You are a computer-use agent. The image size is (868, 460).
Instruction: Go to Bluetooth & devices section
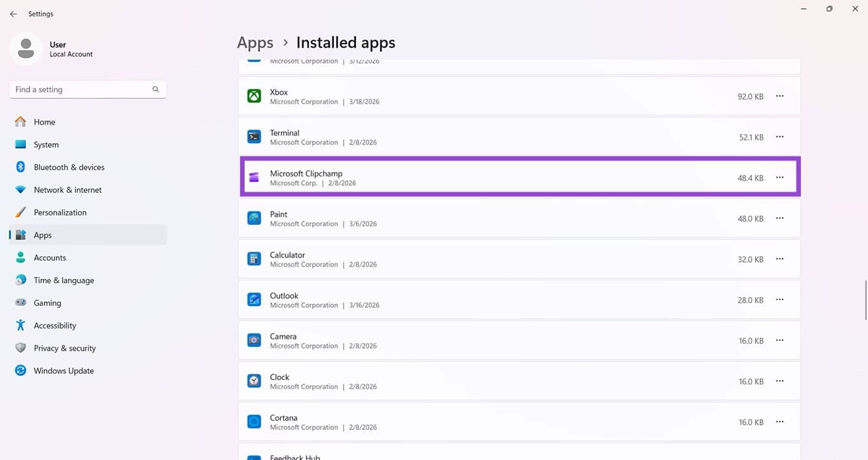coord(68,167)
